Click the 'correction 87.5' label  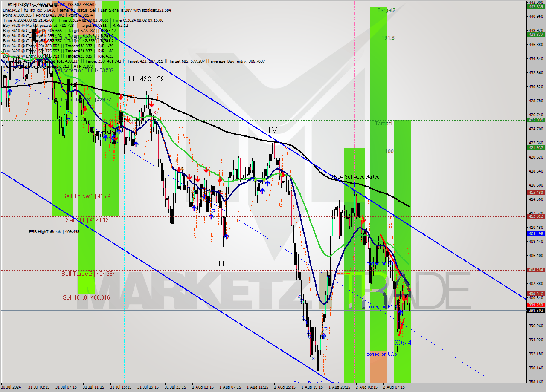click(x=381, y=354)
